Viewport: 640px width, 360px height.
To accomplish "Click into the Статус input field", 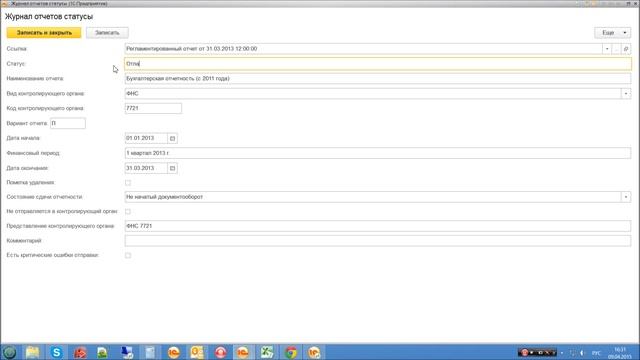I will coord(378,64).
